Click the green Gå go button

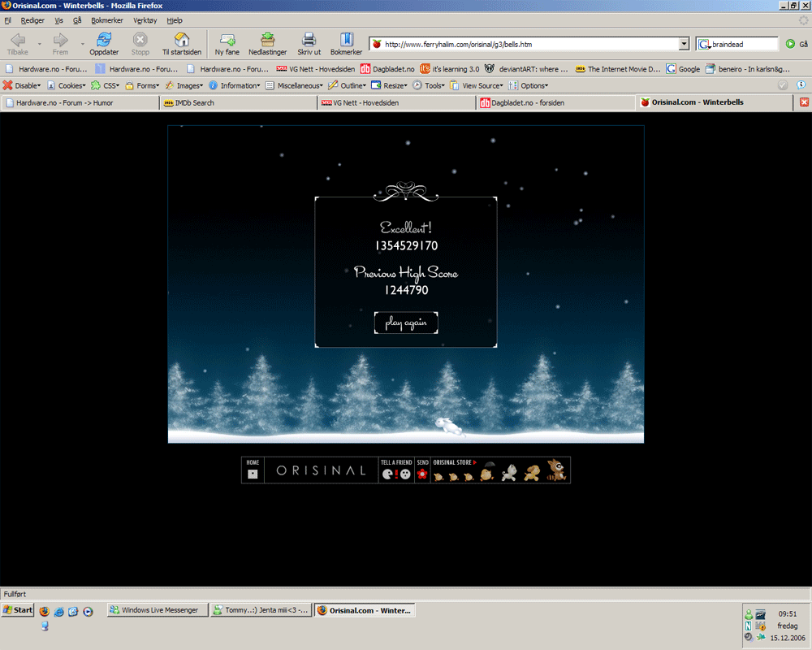791,44
